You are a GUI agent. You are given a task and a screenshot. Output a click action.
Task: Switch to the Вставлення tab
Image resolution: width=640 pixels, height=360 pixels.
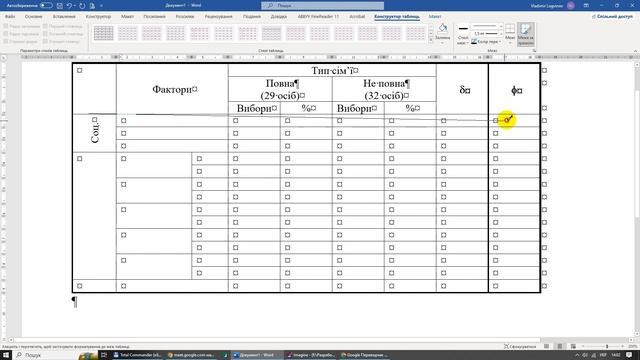click(64, 17)
